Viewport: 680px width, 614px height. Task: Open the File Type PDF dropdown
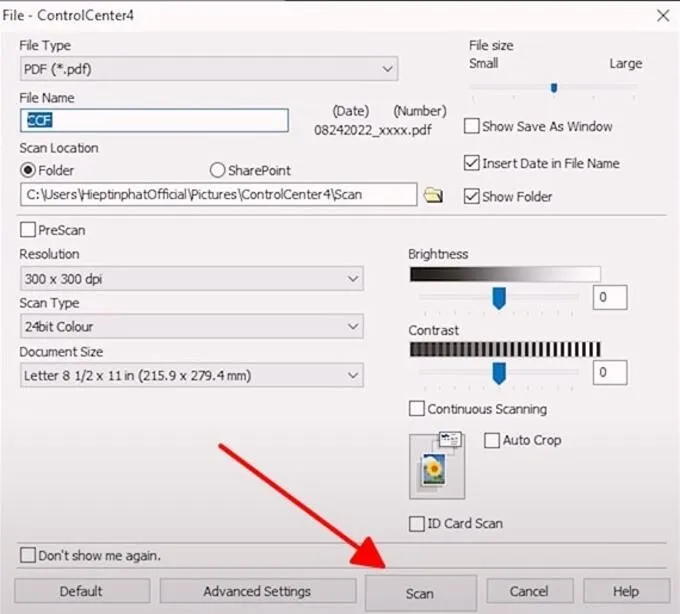[209, 69]
